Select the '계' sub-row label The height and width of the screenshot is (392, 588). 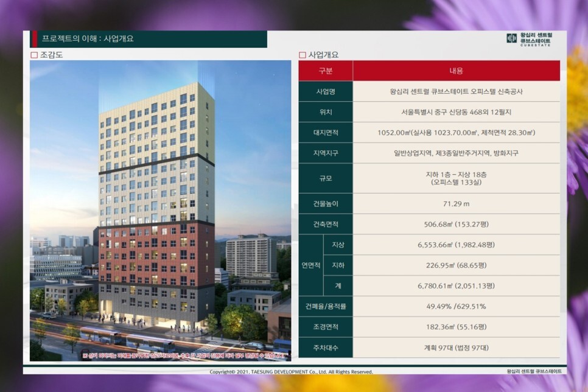[x=338, y=286]
